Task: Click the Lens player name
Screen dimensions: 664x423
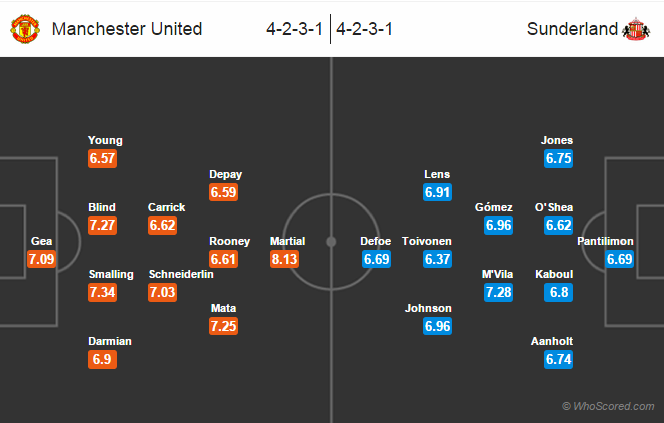Action: point(437,173)
